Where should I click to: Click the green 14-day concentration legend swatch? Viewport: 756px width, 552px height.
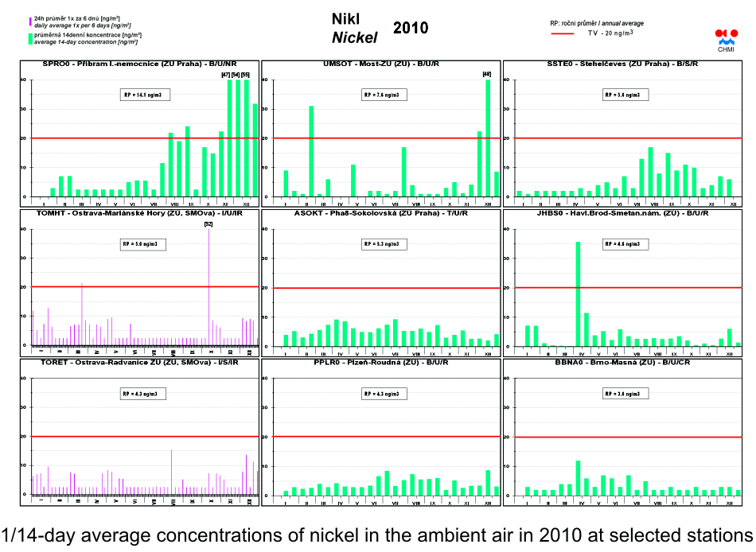30,37
